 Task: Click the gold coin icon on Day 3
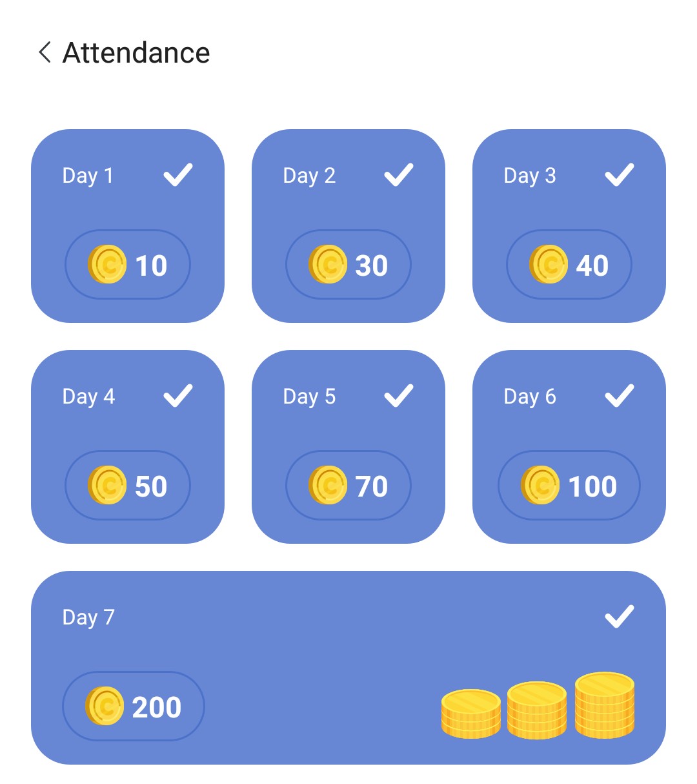click(x=549, y=265)
